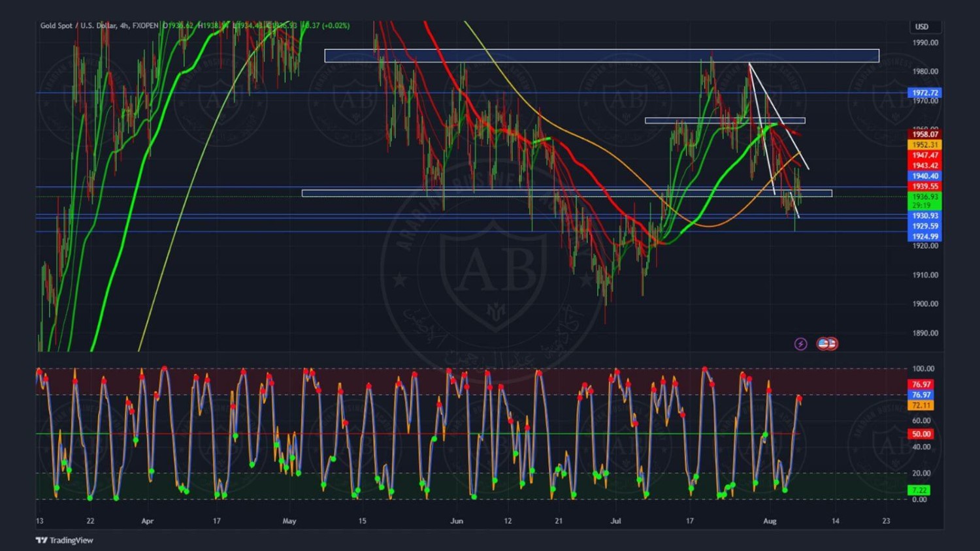Click the 1910.00 price scale tick
Screen dimensions: 980x551
coord(925,275)
